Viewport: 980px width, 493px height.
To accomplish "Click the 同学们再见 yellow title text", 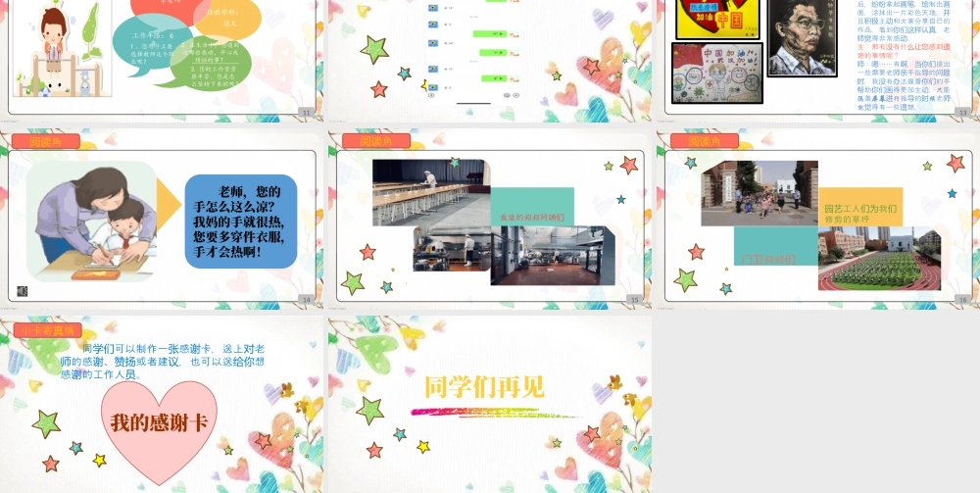I will (484, 387).
